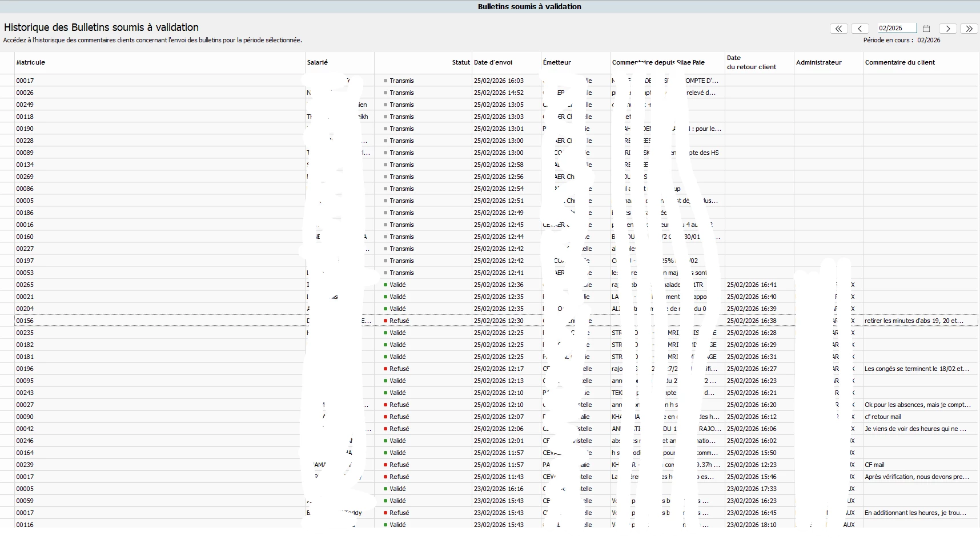This screenshot has width=980, height=539.
Task: Click the Refusé status for matricule 00239
Action: [399, 465]
